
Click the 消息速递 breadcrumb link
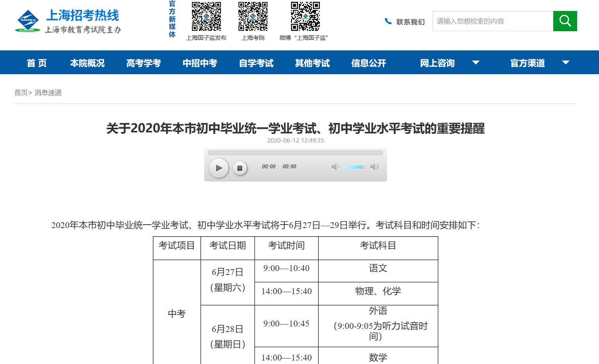[48, 93]
